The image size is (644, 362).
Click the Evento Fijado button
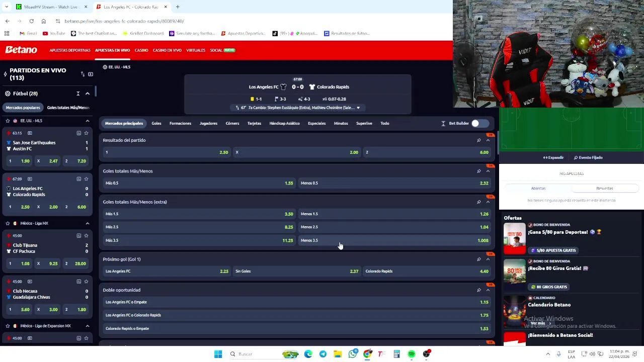click(588, 157)
